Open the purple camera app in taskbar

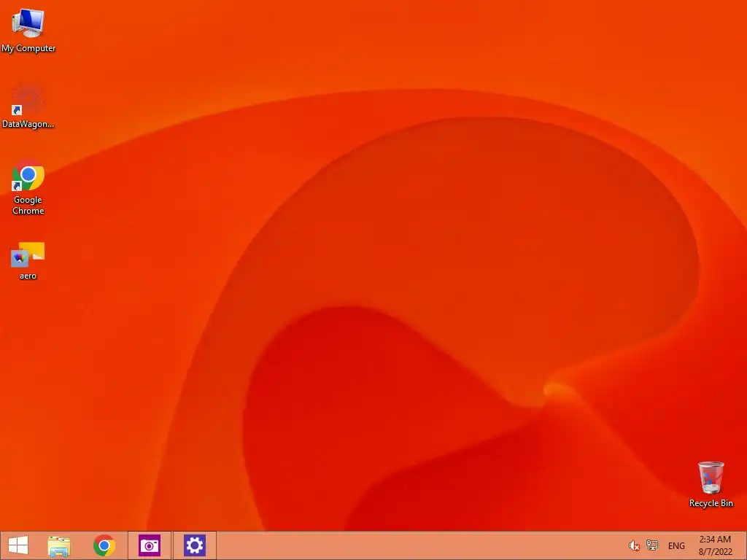tap(149, 545)
